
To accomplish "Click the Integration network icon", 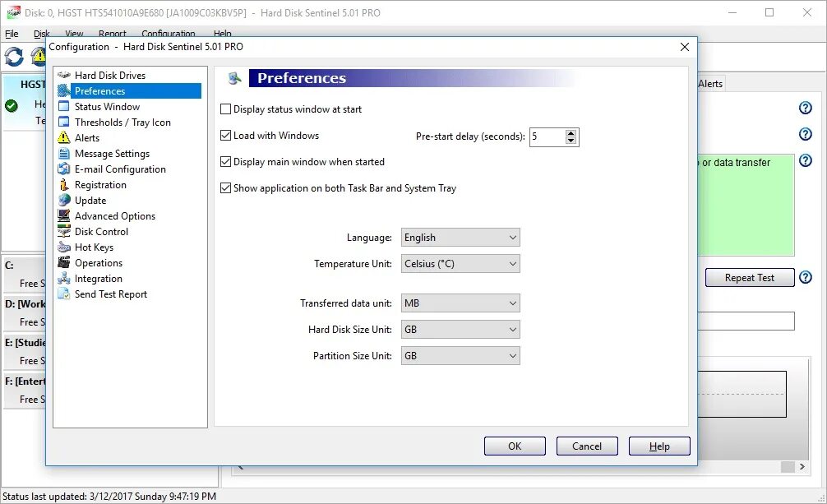I will click(64, 278).
